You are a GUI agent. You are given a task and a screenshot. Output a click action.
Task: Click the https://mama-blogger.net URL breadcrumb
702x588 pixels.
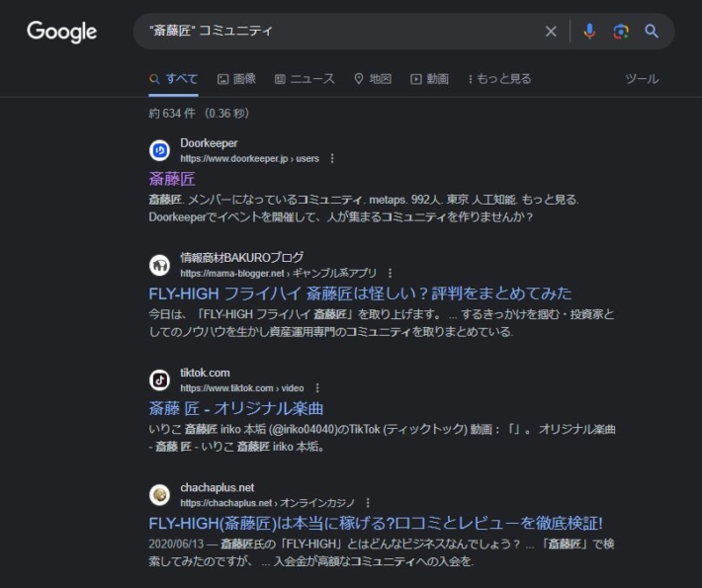click(x=278, y=273)
